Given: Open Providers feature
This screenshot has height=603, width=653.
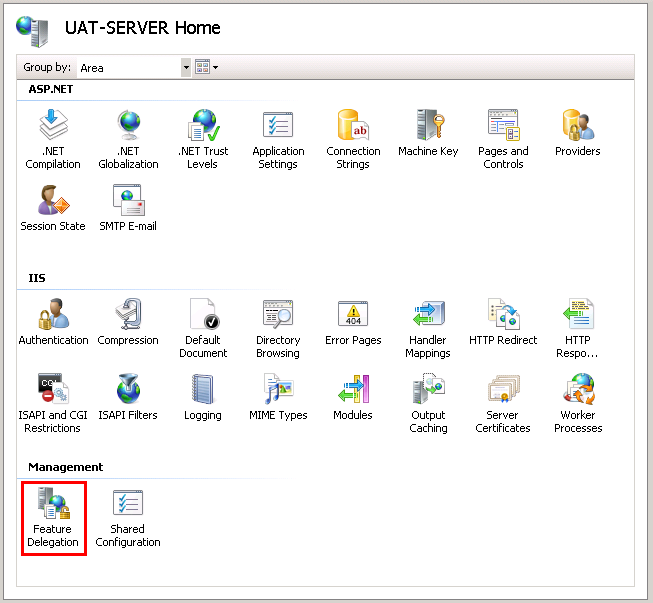Looking at the screenshot, I should pyautogui.click(x=578, y=133).
